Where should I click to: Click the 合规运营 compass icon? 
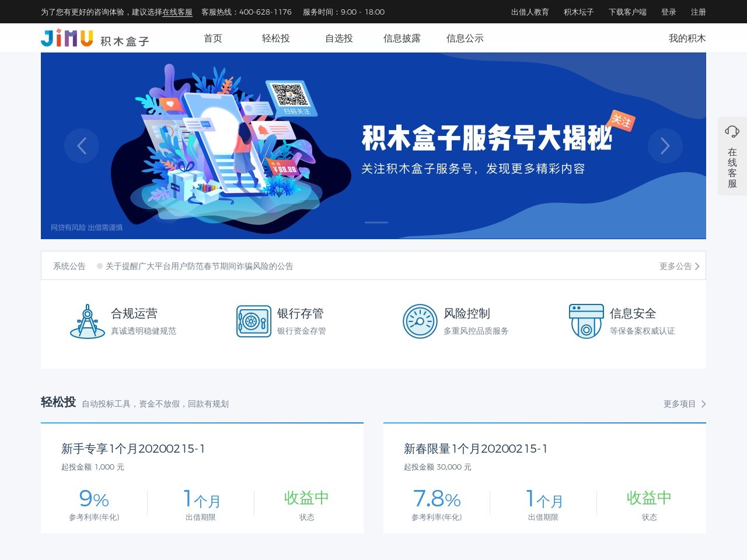tap(88, 321)
